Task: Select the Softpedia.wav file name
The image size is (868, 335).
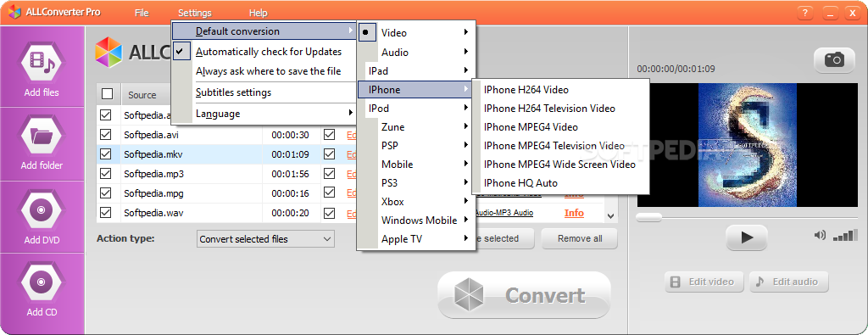Action: click(154, 213)
